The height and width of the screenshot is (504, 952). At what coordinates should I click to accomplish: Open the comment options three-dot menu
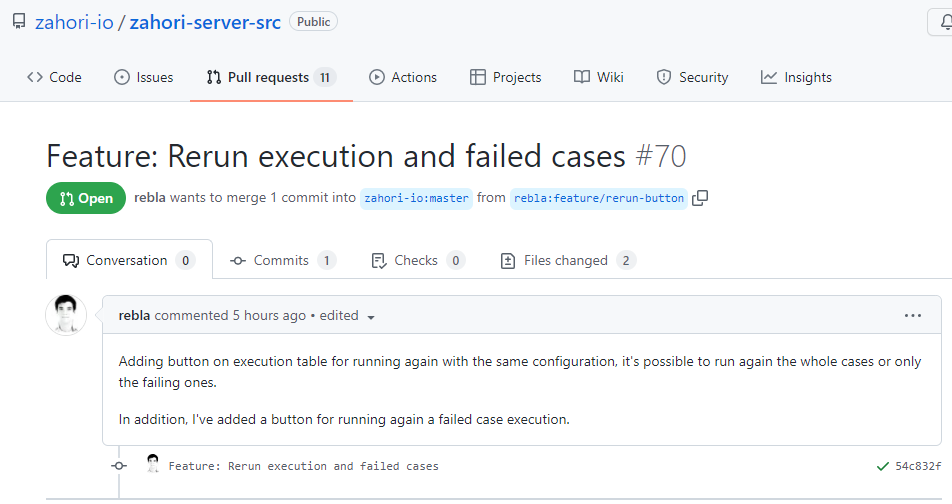tap(913, 316)
